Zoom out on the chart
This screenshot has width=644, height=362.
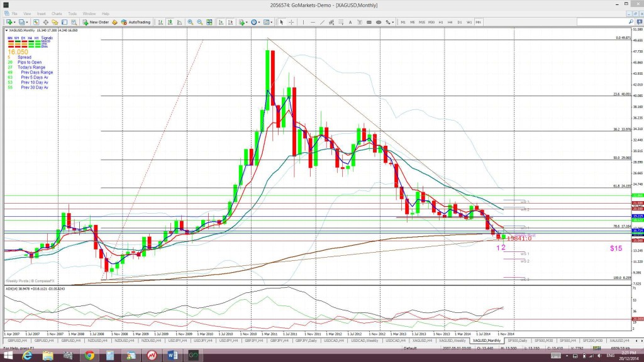199,22
